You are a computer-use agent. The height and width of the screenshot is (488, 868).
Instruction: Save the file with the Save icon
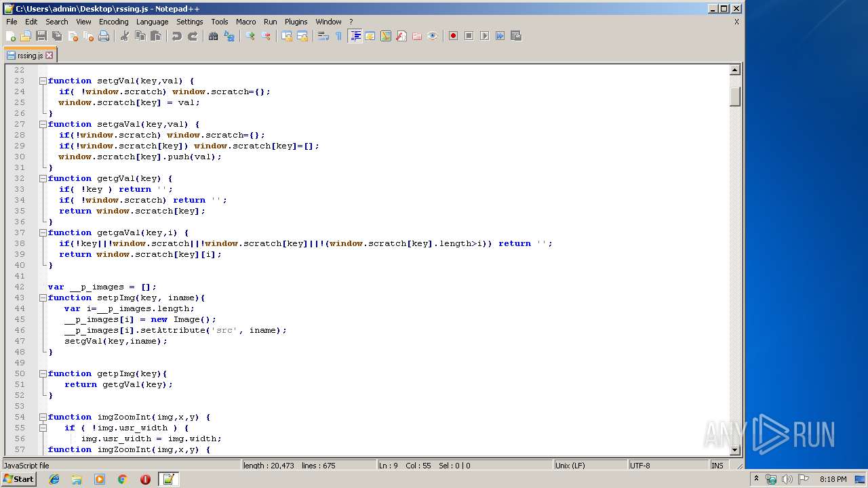(x=41, y=36)
